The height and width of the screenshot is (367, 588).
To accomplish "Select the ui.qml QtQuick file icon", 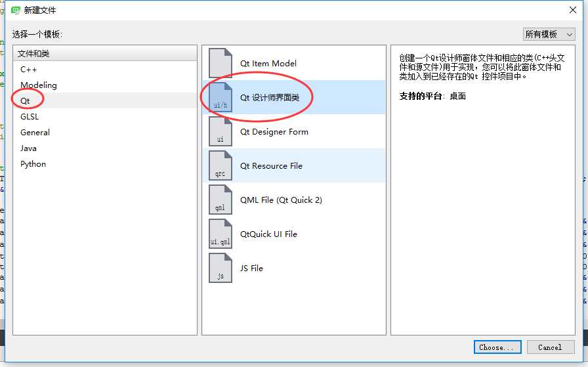I will pyautogui.click(x=220, y=234).
